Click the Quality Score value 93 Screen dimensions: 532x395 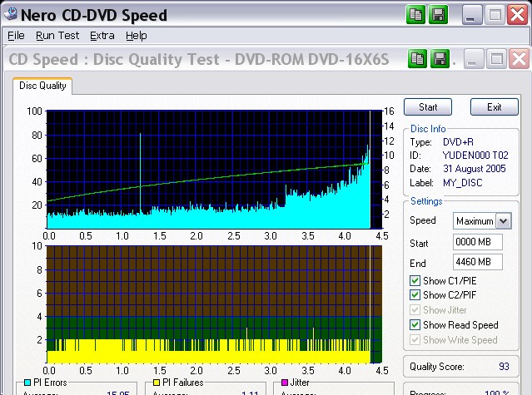click(504, 367)
